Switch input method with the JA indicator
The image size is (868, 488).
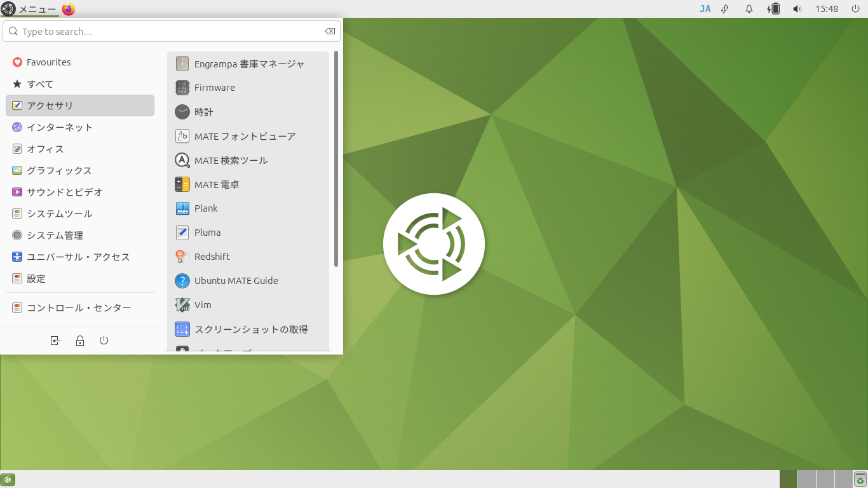click(x=705, y=9)
